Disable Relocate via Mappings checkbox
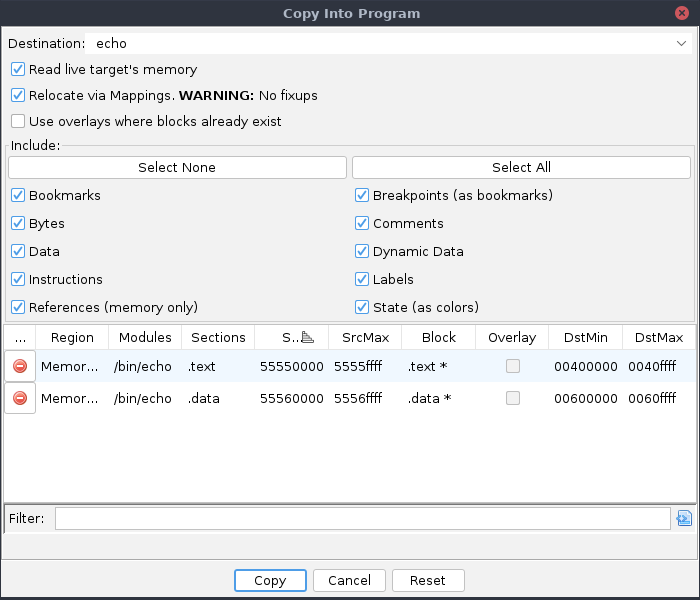 18,96
